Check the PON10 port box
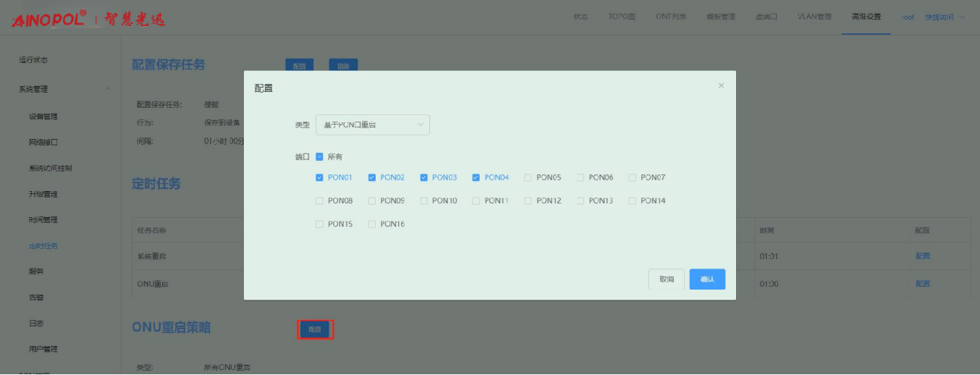This screenshot has height=375, width=980. pos(424,201)
